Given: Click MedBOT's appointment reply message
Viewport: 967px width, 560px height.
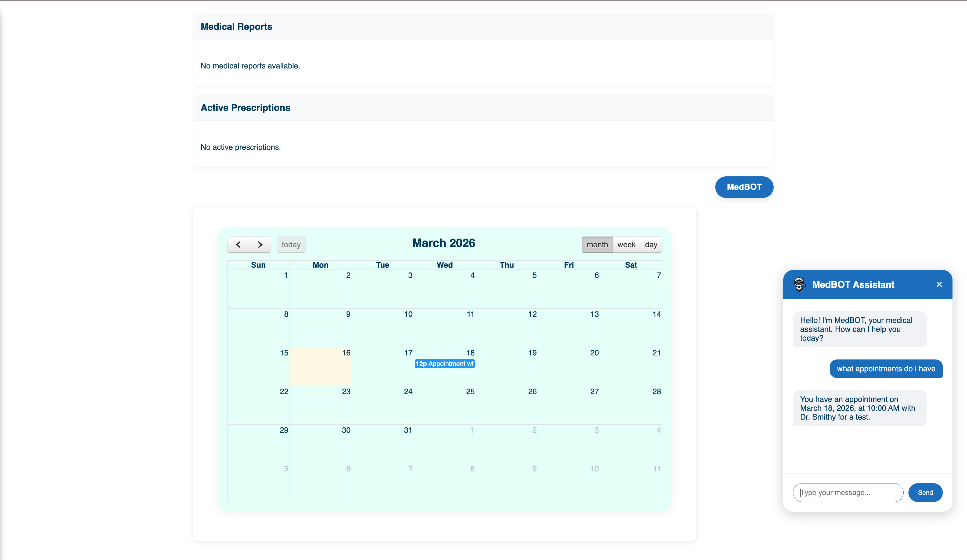Looking at the screenshot, I should point(860,408).
